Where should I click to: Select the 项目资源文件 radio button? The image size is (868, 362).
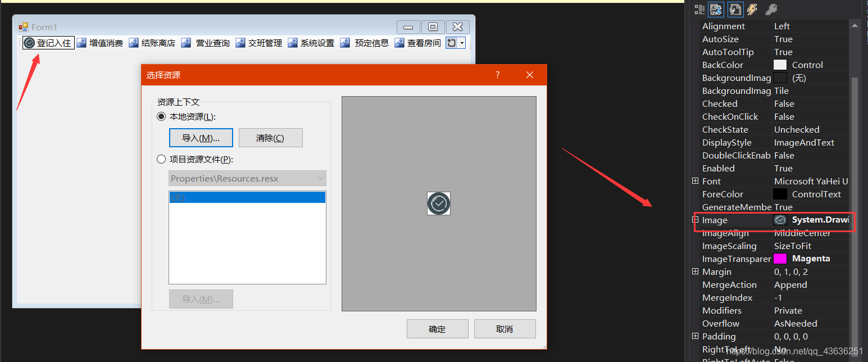click(x=161, y=159)
